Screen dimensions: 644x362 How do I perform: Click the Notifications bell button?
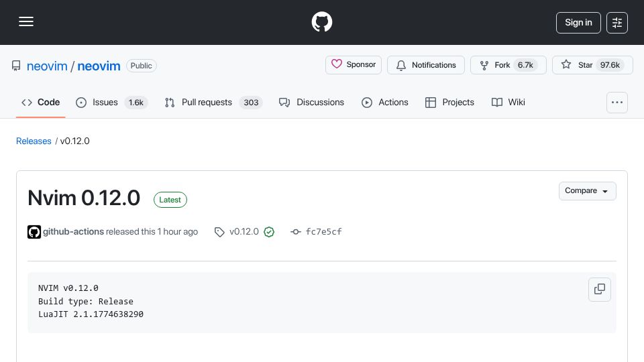tap(426, 65)
